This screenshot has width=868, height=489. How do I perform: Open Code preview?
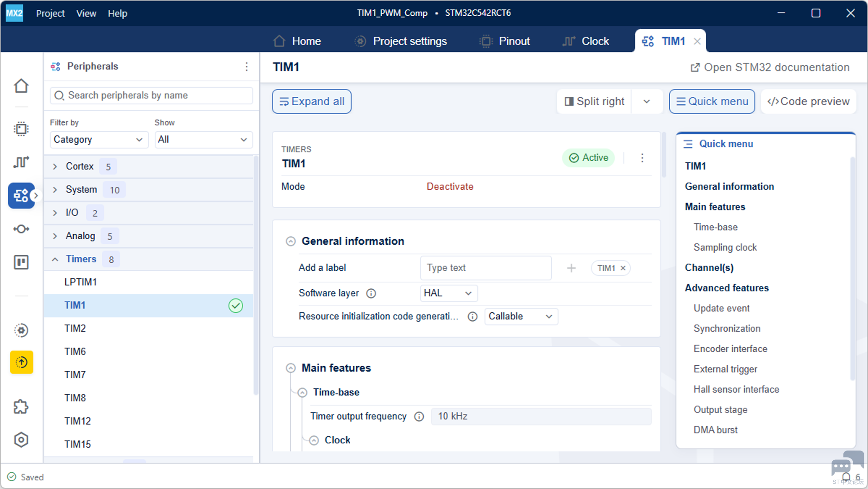point(808,102)
